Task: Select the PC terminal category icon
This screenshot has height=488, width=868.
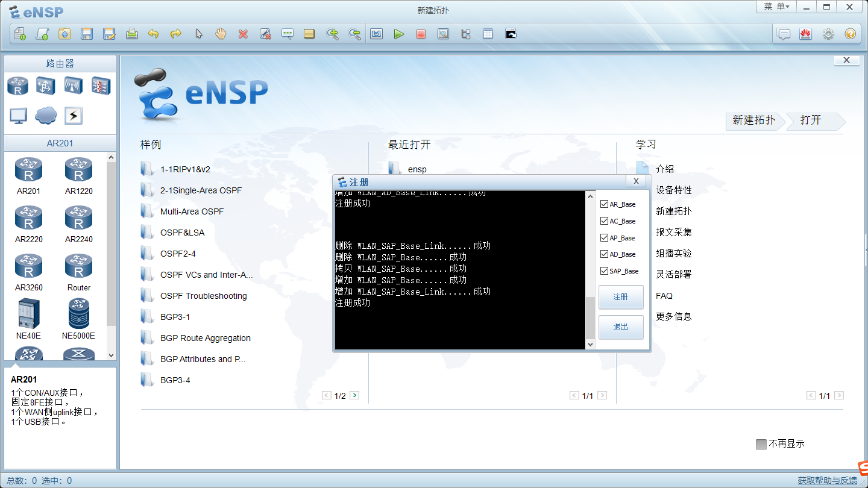Action: pyautogui.click(x=18, y=116)
